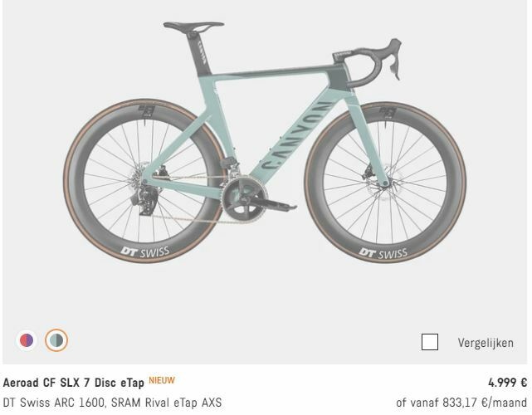Click the DT Swiss ARC 1600 spec line
This screenshot has width=532, height=415.
point(112,403)
